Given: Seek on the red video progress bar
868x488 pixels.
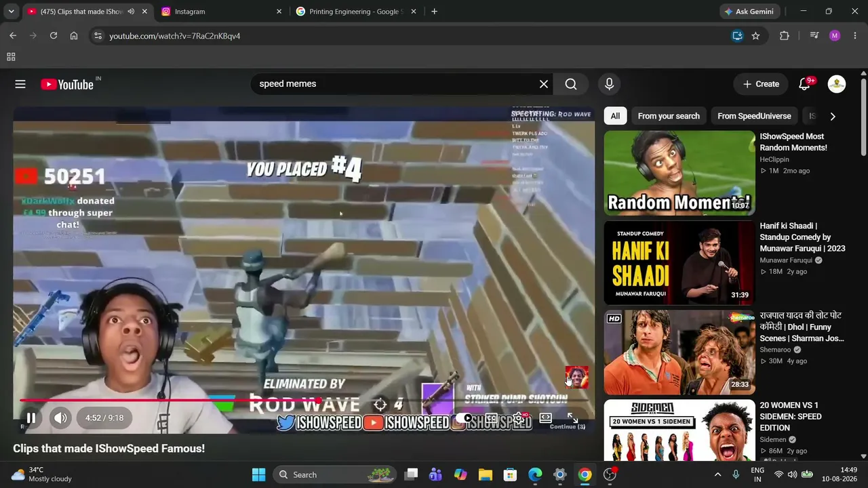Looking at the screenshot, I should [x=304, y=401].
